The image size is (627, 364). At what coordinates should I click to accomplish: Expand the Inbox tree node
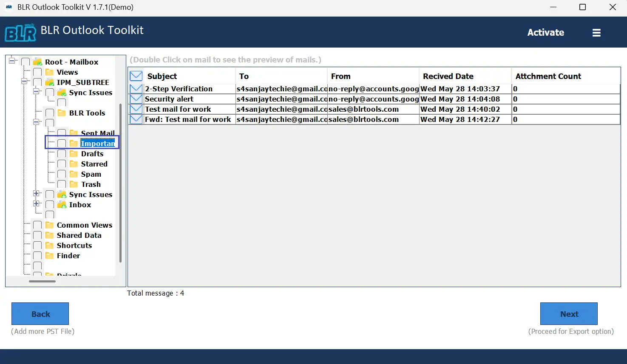(37, 204)
